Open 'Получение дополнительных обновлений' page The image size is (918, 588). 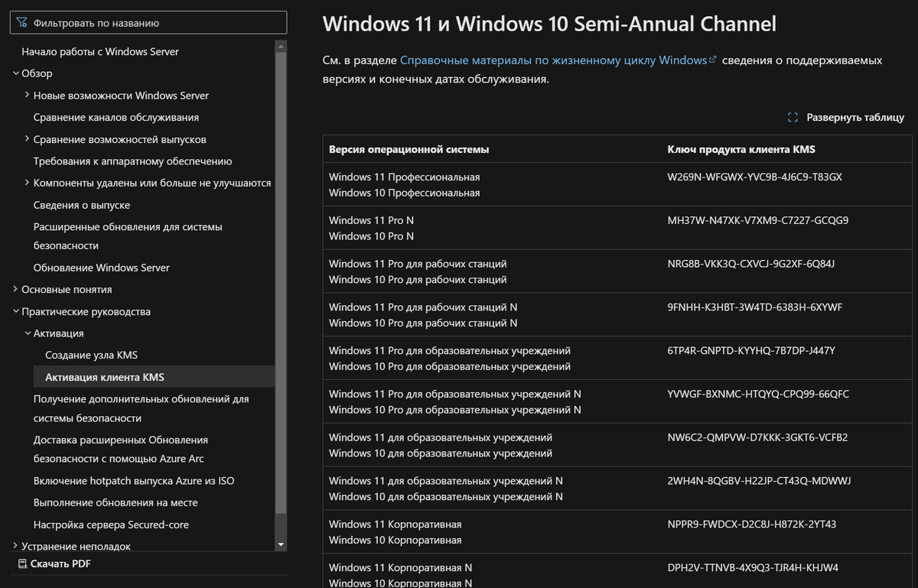tap(142, 408)
